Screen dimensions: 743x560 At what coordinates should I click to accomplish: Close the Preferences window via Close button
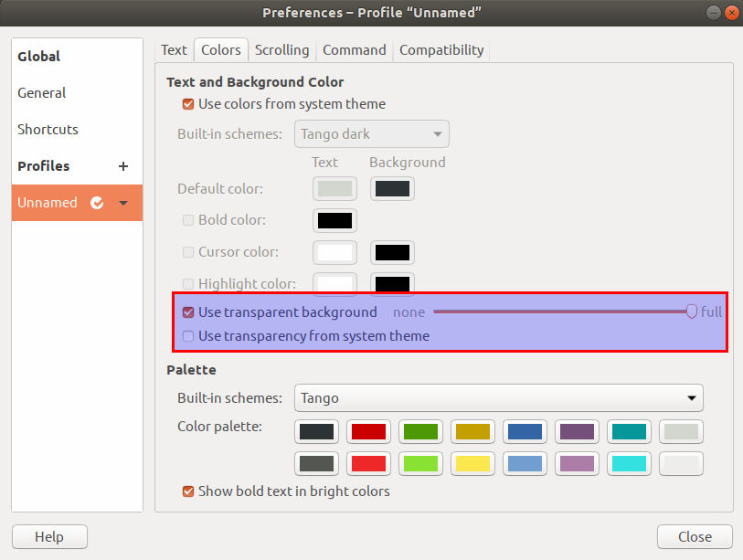coord(695,536)
